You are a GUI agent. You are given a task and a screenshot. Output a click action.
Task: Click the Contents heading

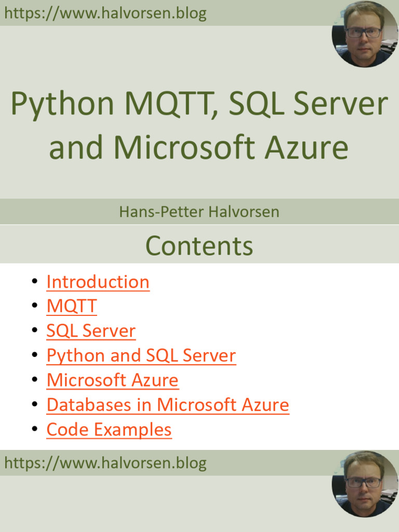pos(199,246)
